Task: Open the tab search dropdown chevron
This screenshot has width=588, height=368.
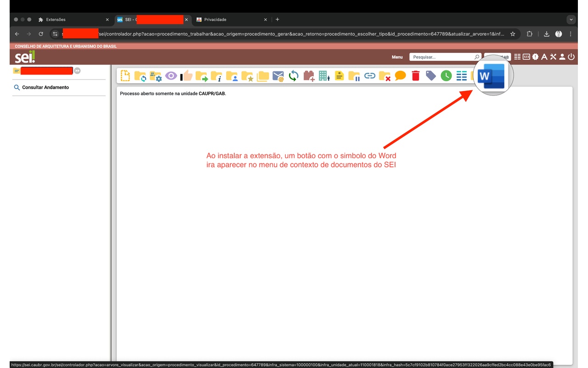Action: (x=571, y=20)
